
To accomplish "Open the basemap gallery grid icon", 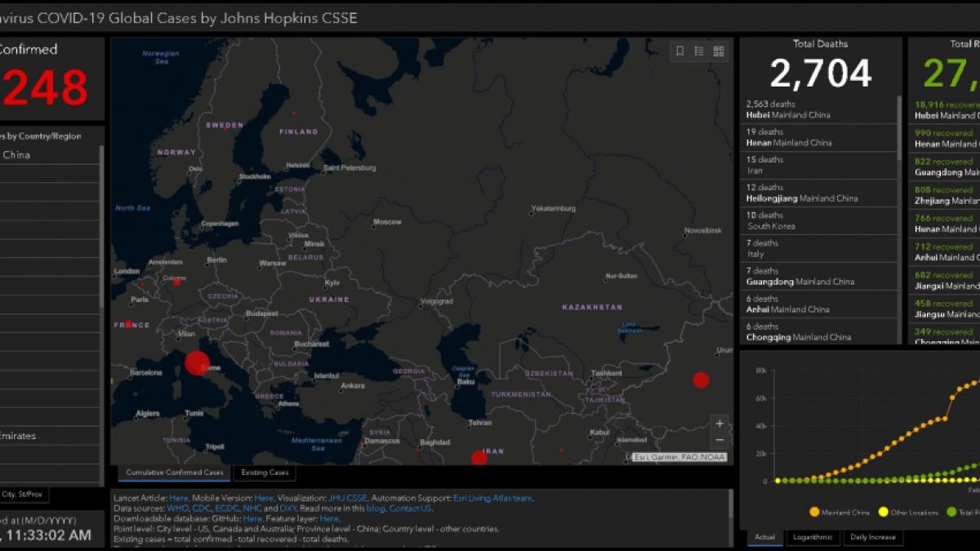I will pos(719,51).
